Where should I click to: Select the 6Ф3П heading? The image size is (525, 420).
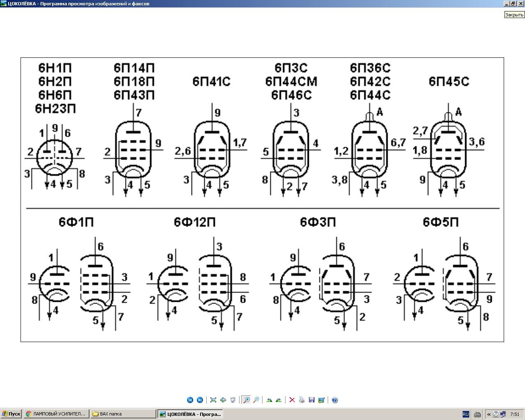[x=318, y=222]
